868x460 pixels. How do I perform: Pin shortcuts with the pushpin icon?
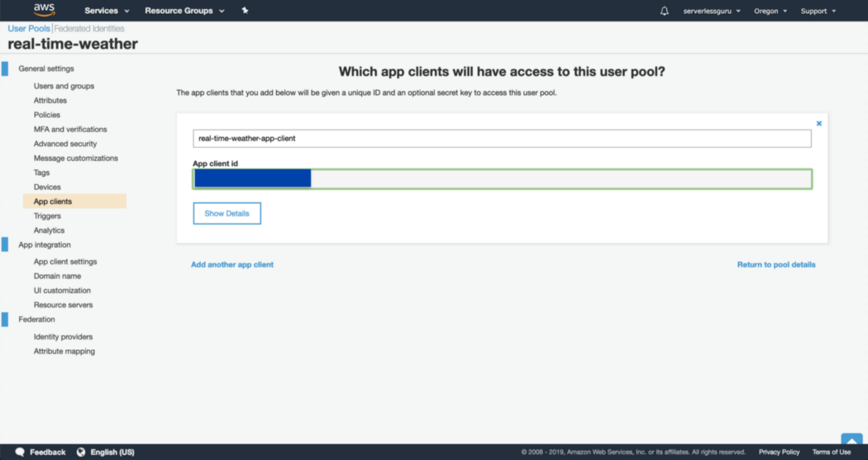click(x=245, y=11)
